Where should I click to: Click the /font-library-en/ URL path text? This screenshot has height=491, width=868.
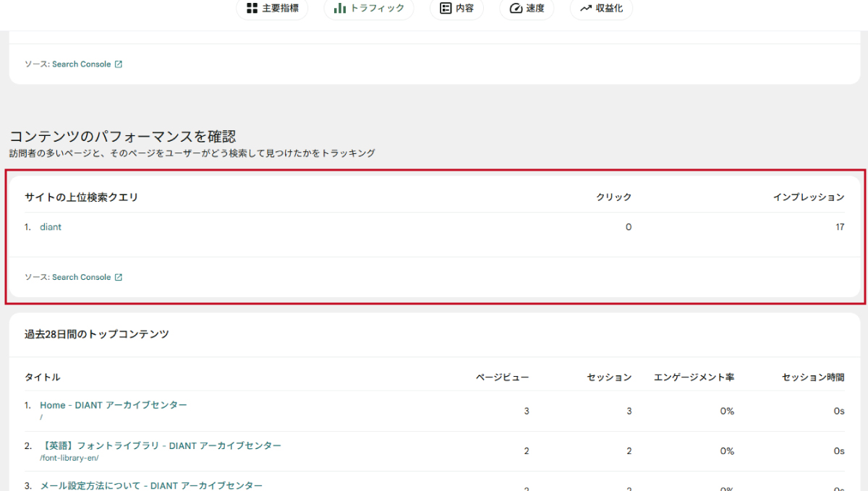click(x=69, y=458)
